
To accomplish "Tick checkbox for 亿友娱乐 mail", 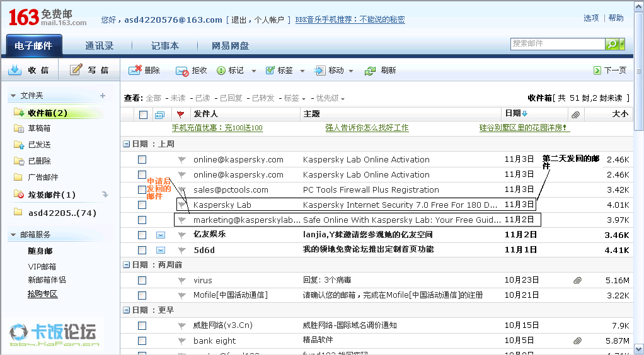I will 142,235.
